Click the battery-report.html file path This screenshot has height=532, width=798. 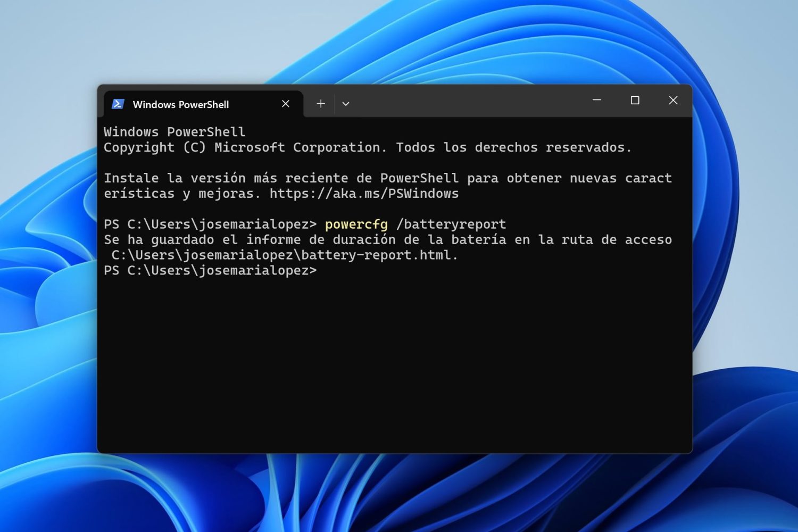tap(284, 255)
